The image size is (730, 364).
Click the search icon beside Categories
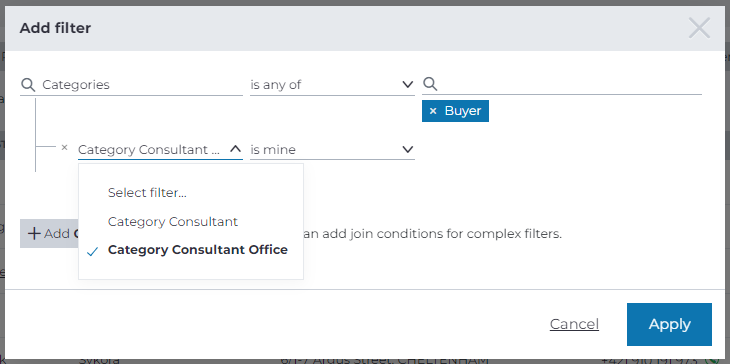click(x=28, y=85)
